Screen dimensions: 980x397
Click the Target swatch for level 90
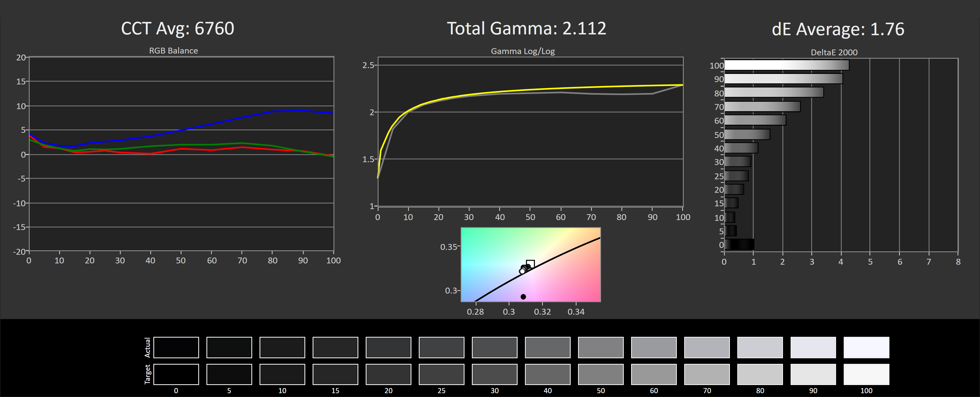[x=813, y=375]
